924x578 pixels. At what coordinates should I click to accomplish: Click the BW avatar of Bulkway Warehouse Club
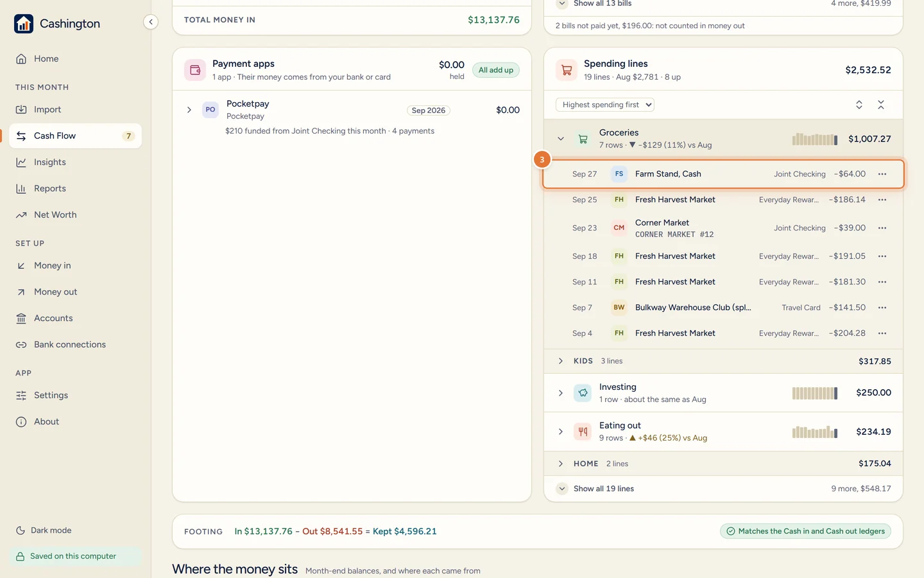(619, 308)
